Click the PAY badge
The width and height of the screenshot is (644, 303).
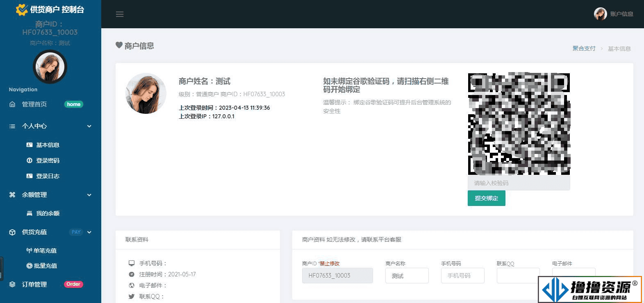click(x=76, y=232)
